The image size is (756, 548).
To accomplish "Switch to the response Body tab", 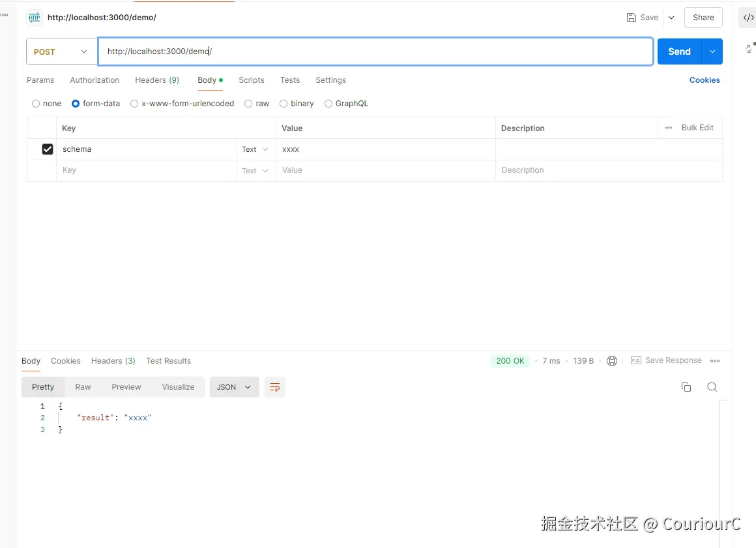I will [31, 361].
